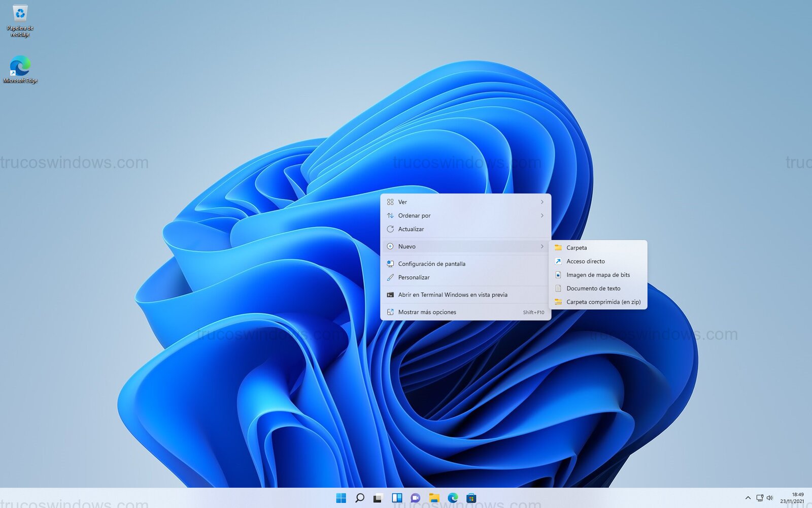
Task: Select Actualizar in the context menu
Action: (x=412, y=229)
